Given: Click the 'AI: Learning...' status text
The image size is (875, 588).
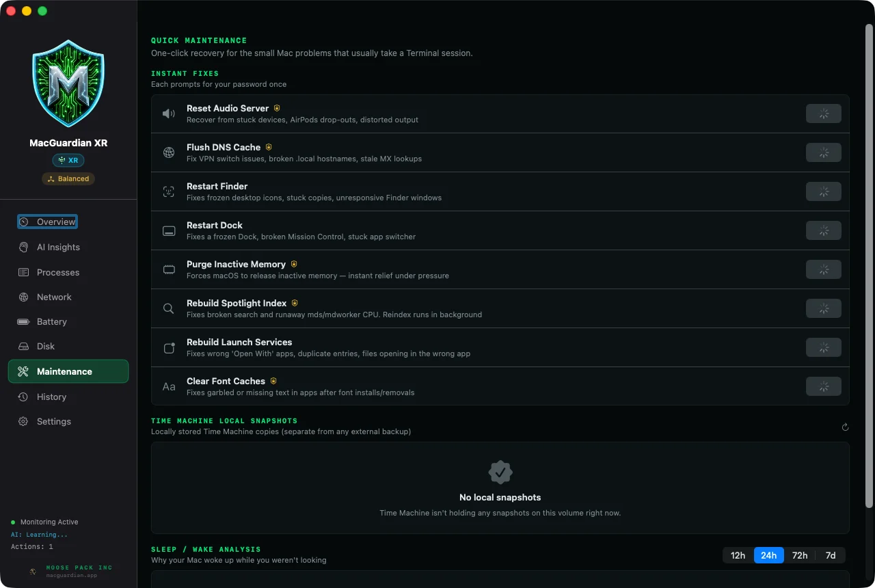Looking at the screenshot, I should click(40, 535).
